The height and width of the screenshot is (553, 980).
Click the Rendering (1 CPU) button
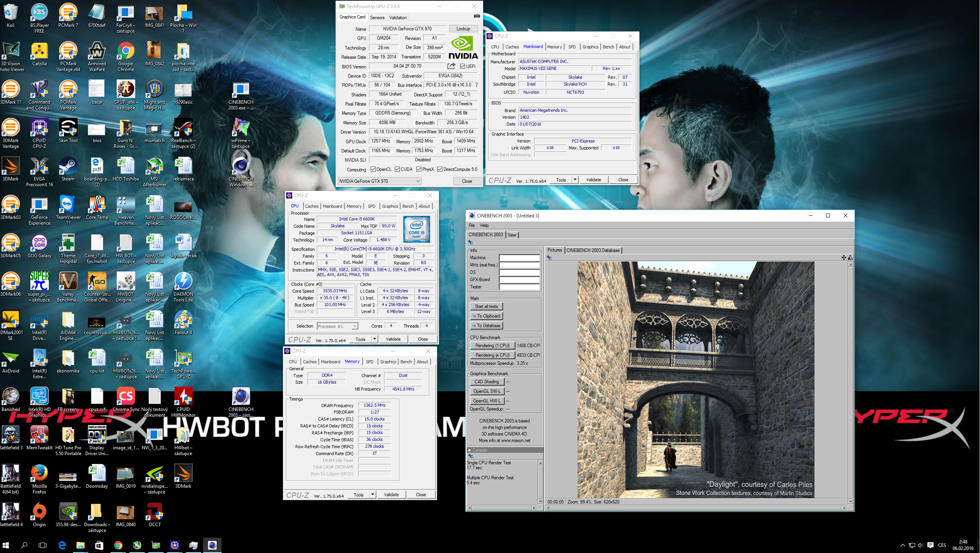[492, 346]
